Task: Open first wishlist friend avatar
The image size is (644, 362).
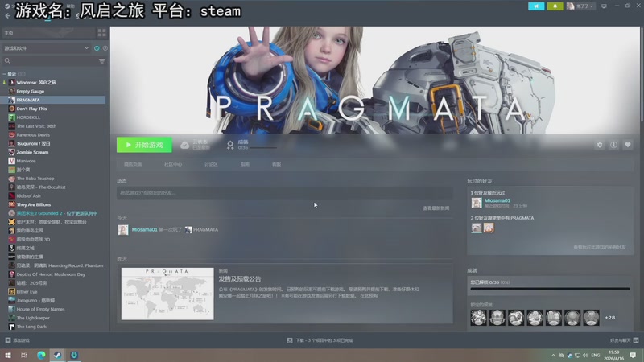Action: (477, 228)
